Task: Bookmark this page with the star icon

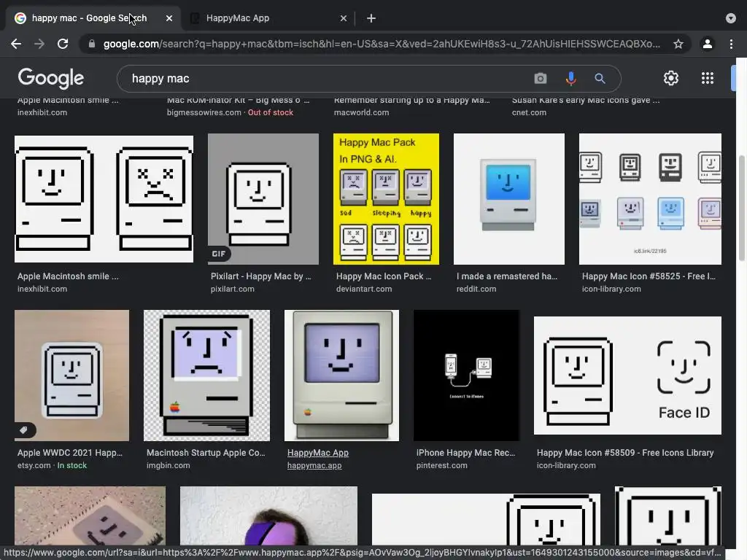Action: pyautogui.click(x=678, y=44)
